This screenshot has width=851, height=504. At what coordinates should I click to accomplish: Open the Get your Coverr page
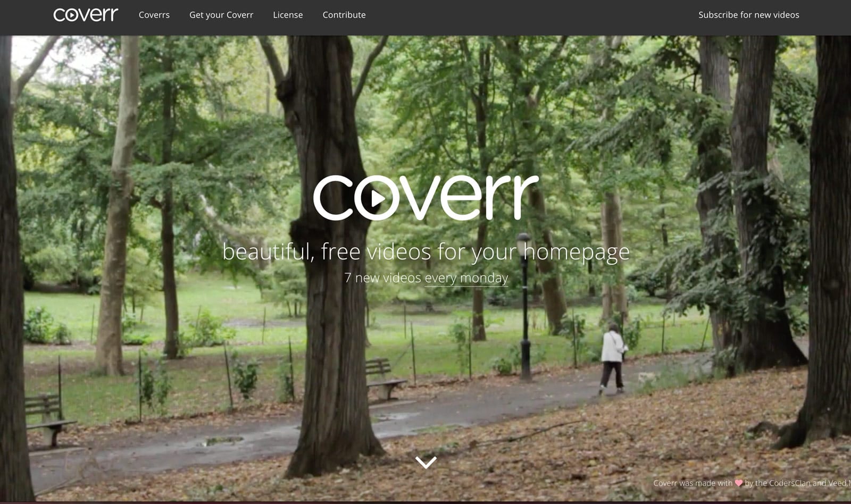pos(221,15)
